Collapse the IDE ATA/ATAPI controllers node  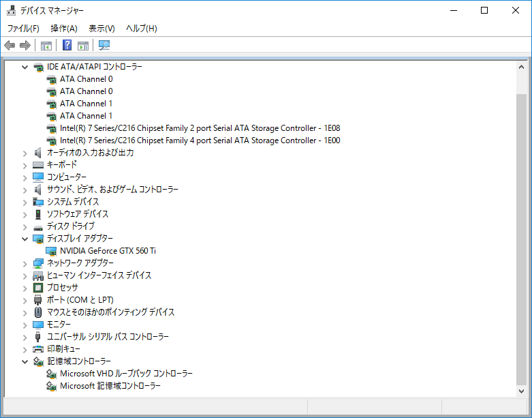point(25,67)
